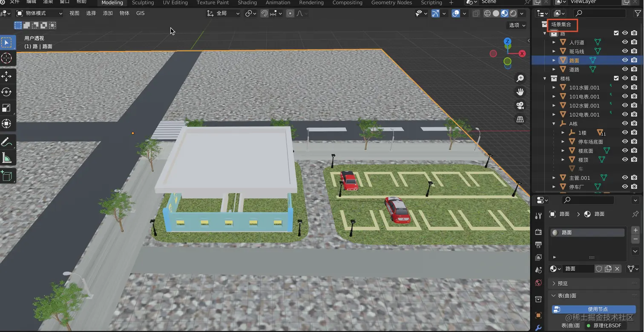This screenshot has height=332, width=644.
Task: Open the World properties tab
Action: coord(538,283)
